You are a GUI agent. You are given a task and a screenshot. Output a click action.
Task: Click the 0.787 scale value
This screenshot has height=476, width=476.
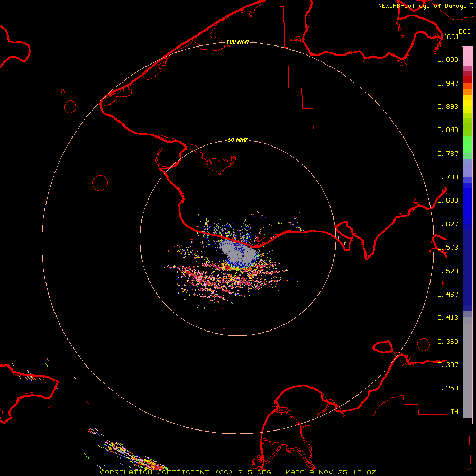[448, 153]
